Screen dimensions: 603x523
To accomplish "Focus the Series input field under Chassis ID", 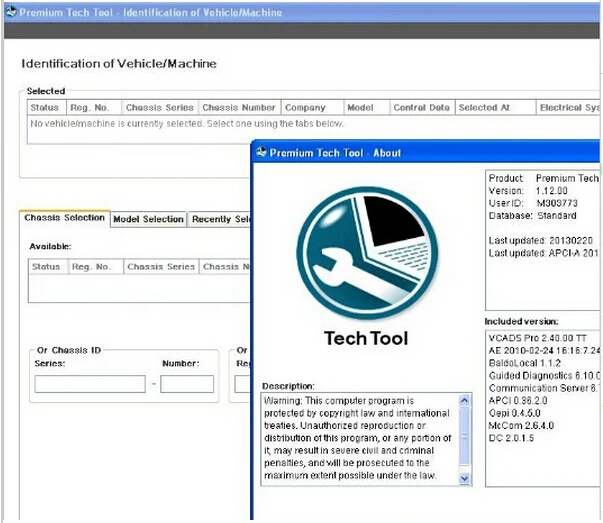I will 89,384.
